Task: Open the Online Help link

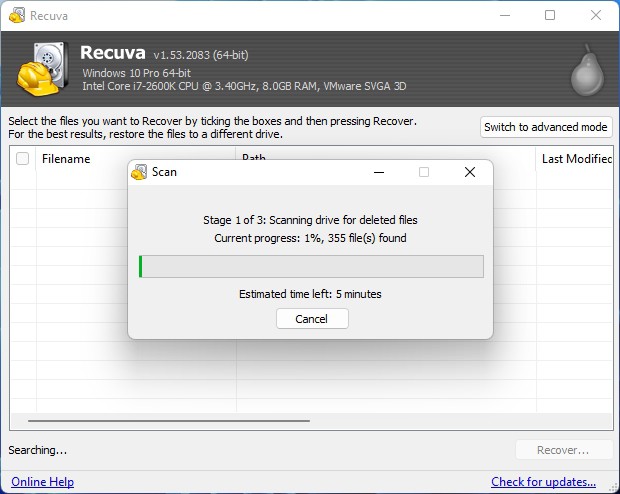Action: pos(42,482)
